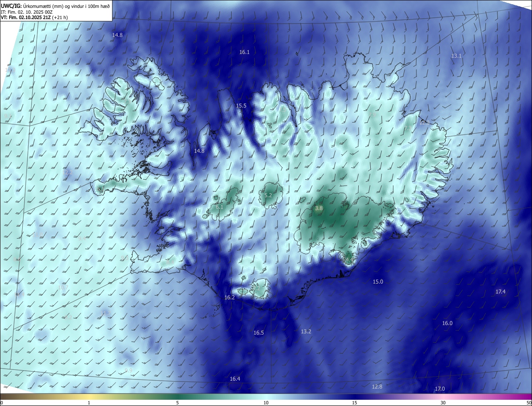Screen dimensions: 532x406
Task: Click the 16.5 value label
Action: [259, 333]
